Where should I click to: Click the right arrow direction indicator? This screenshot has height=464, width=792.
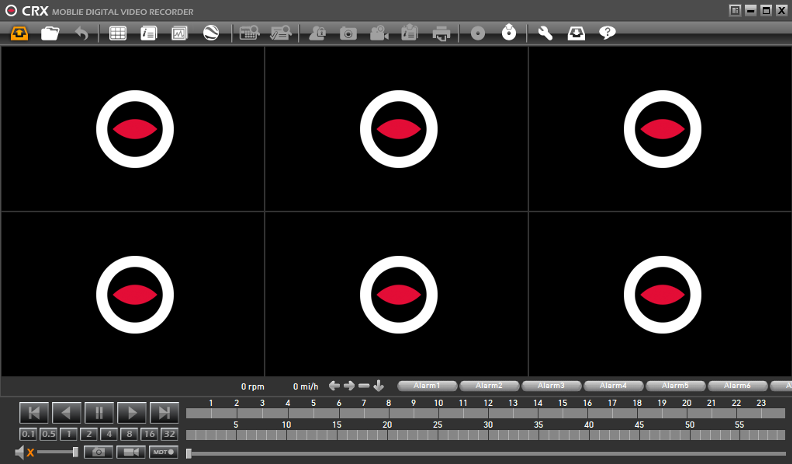pos(349,386)
